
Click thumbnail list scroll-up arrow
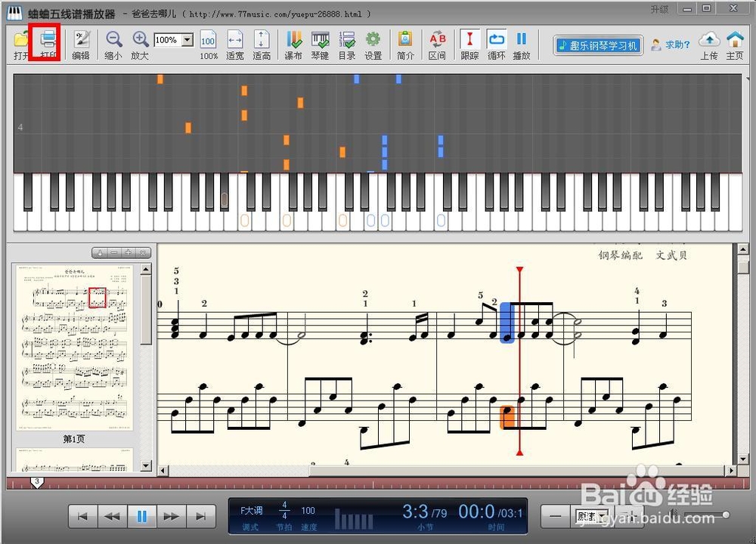coord(146,269)
